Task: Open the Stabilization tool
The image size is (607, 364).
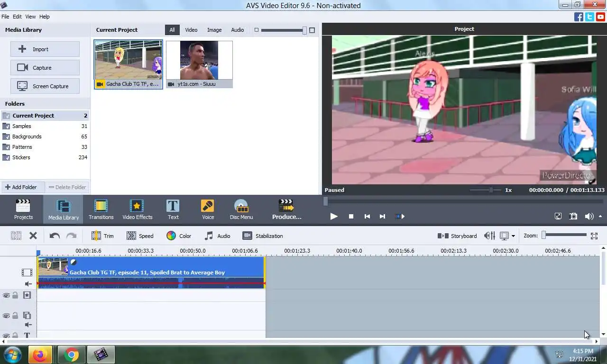Action: (262, 236)
